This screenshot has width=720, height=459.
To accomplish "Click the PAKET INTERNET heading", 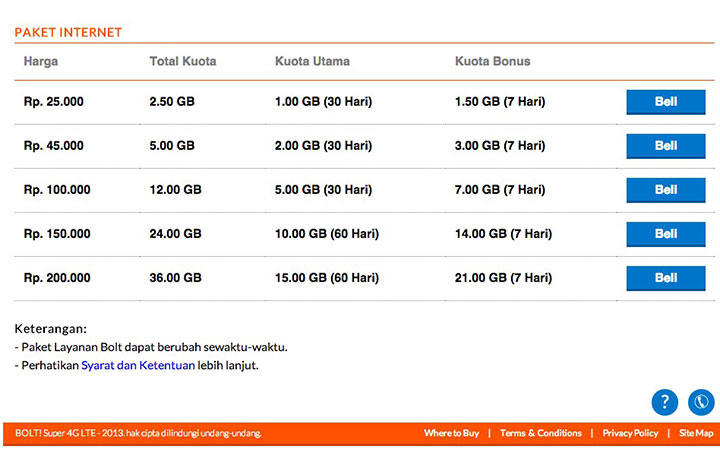I will coord(68,33).
